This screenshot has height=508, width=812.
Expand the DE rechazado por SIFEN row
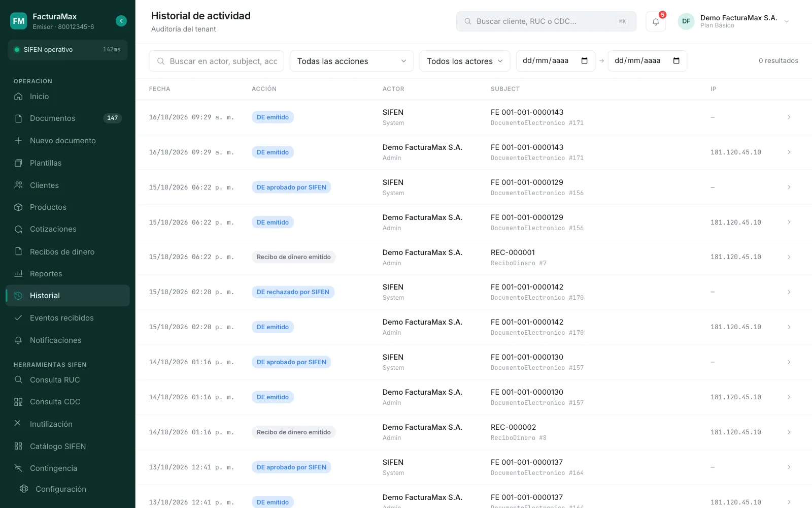[789, 292]
